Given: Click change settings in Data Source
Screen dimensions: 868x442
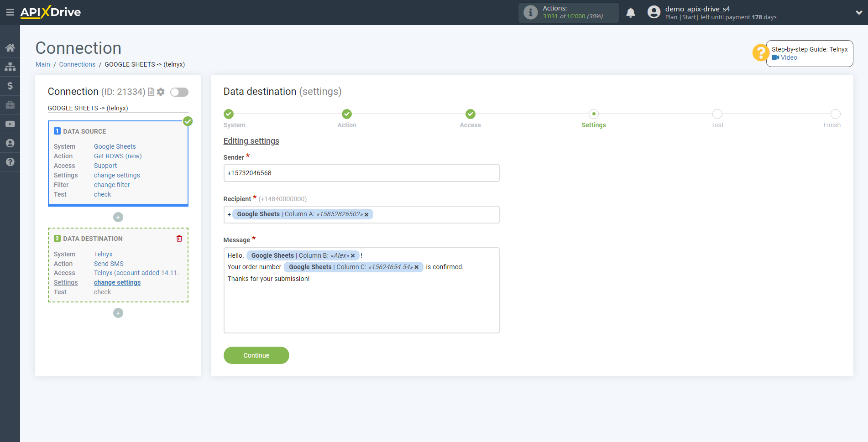Looking at the screenshot, I should point(117,175).
